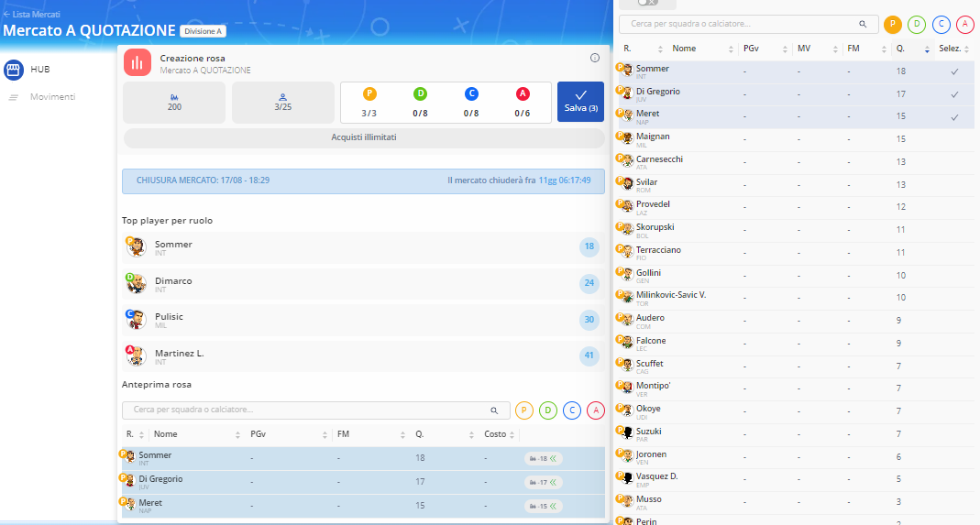Screen dimensions: 980x525
Task: Click the 3/25 players count box
Action: click(283, 103)
